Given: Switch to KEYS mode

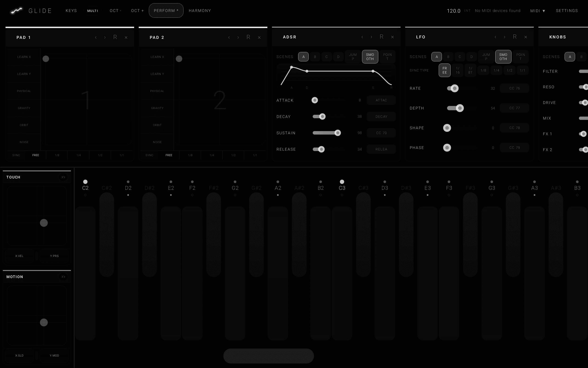Looking at the screenshot, I should (x=71, y=11).
